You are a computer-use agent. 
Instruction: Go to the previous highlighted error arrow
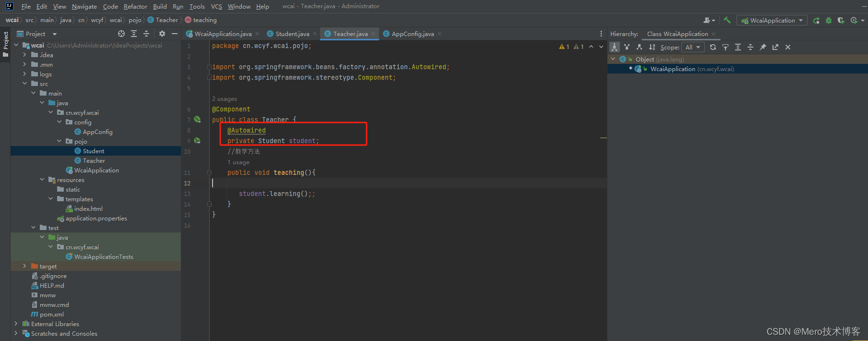[591, 47]
